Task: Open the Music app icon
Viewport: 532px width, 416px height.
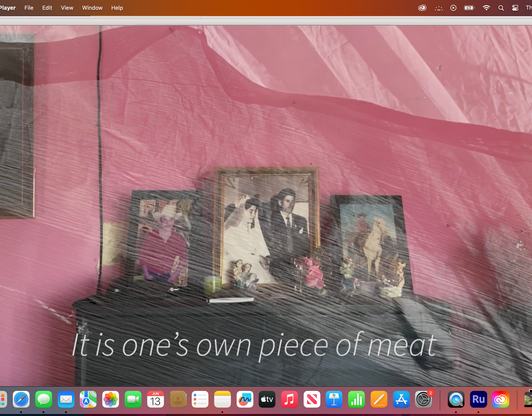Action: [x=290, y=399]
